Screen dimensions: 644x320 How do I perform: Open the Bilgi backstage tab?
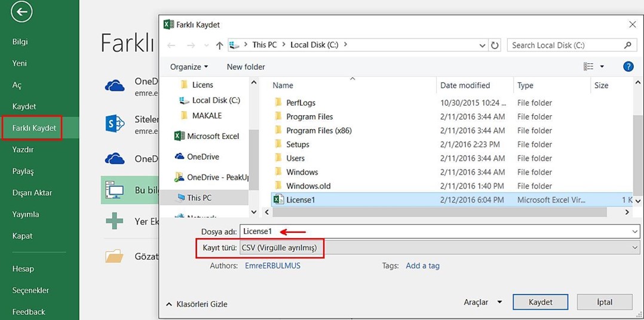pos(20,42)
